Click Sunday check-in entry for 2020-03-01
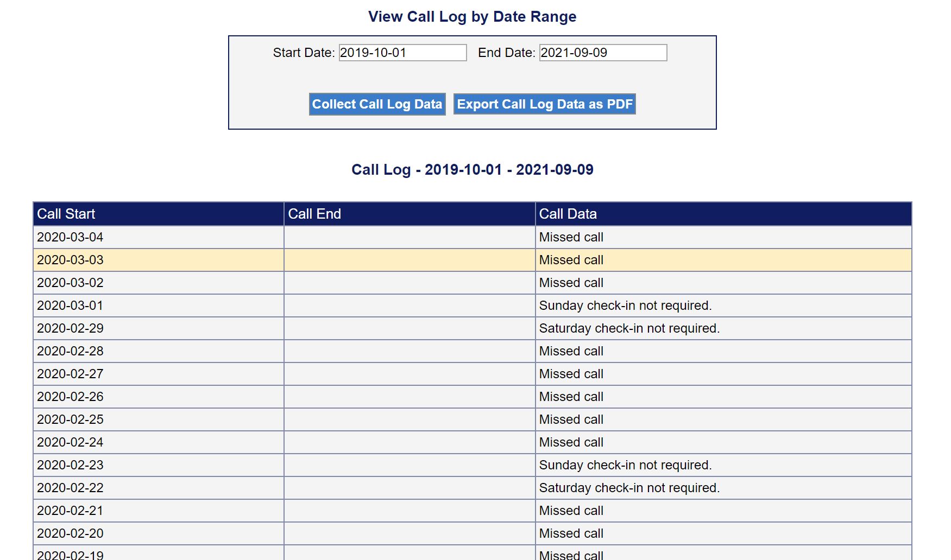The height and width of the screenshot is (560, 951). click(625, 306)
